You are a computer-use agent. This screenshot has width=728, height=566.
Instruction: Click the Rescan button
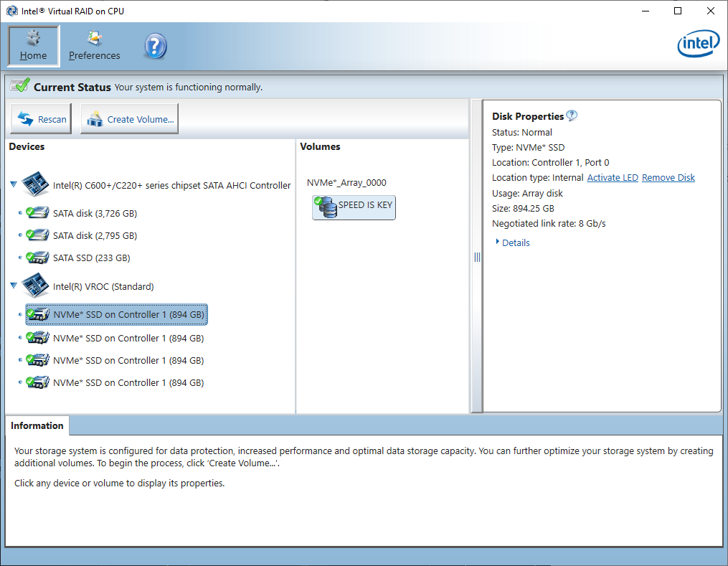point(42,120)
